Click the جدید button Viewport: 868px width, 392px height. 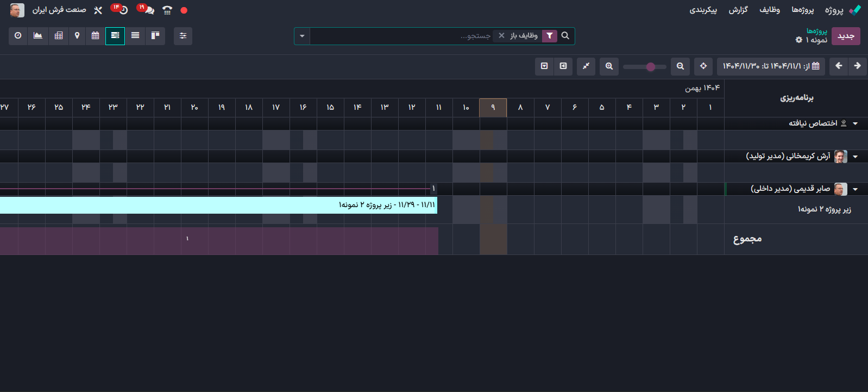pos(845,36)
